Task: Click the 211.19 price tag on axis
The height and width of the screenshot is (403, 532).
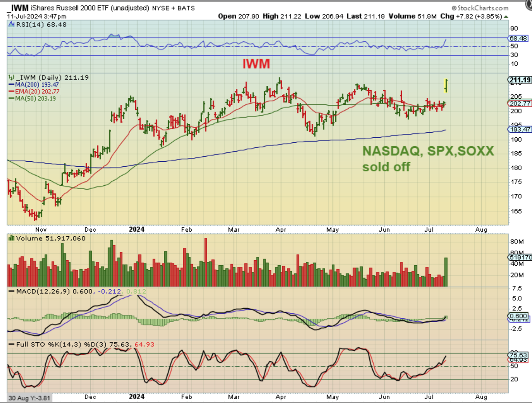Action: click(520, 80)
